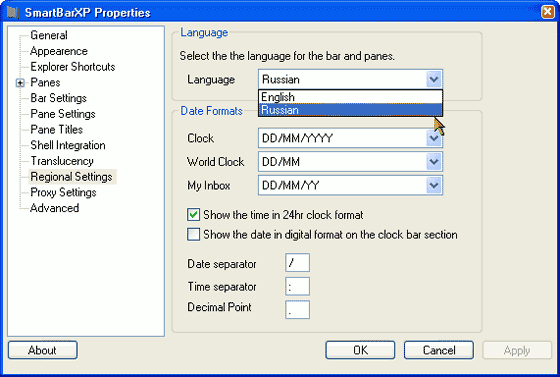The width and height of the screenshot is (560, 377).
Task: Open the Clock date format dropdown
Action: pos(434,138)
